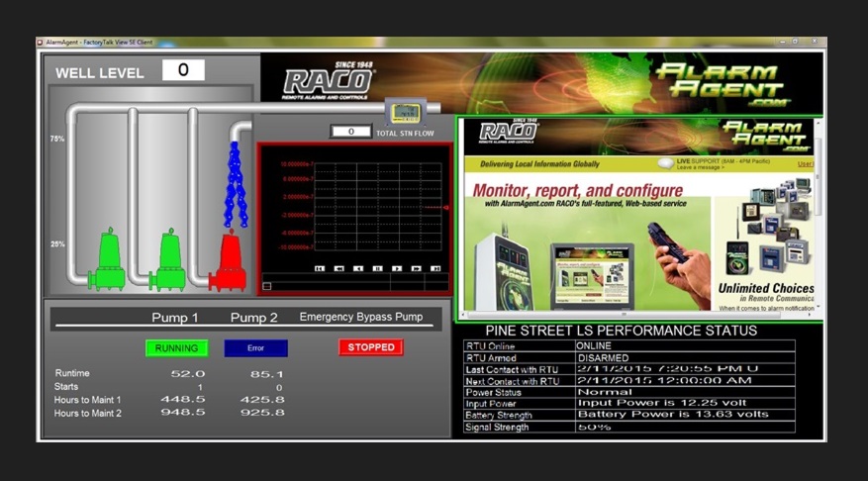868x481 pixels.
Task: Click Emergency Bypass Pump STOPPED button
Action: point(371,347)
